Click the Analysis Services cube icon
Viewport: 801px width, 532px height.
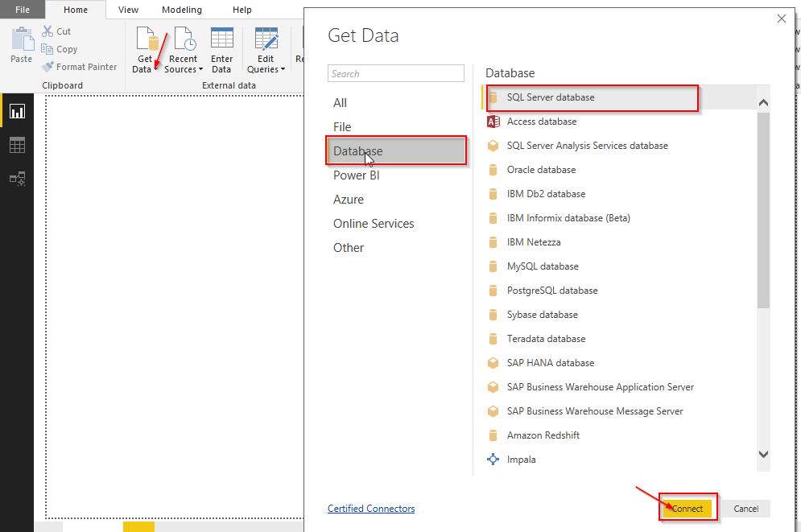click(493, 146)
